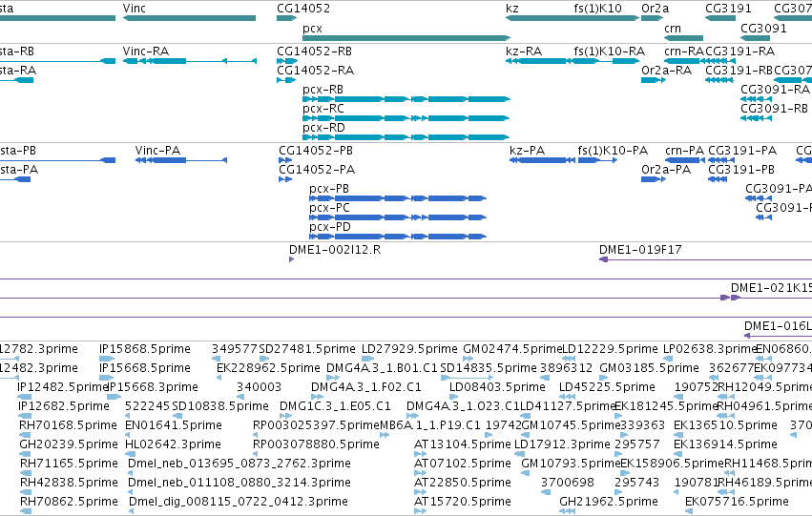Viewport: 812px width, 516px height.
Task: Select the AT15720.5prime EST label
Action: click(x=463, y=503)
